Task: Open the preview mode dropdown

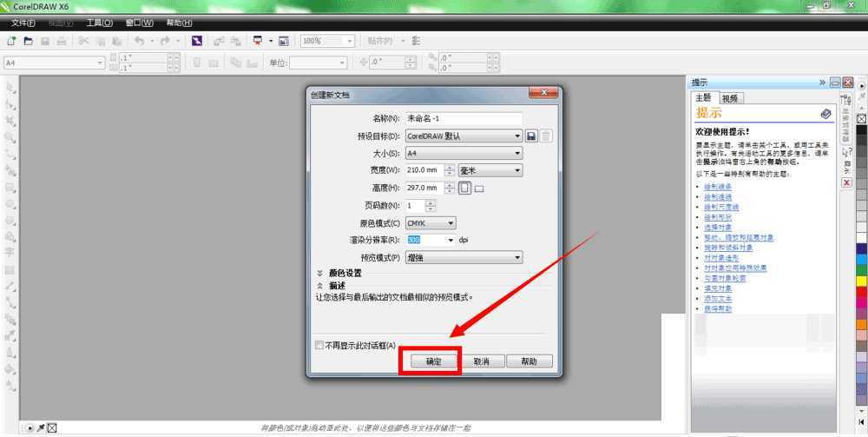Action: click(x=464, y=257)
